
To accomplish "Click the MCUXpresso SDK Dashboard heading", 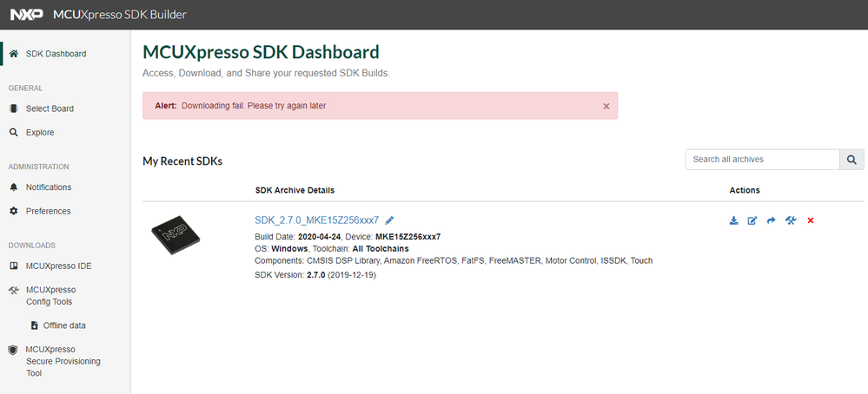I will [x=261, y=52].
